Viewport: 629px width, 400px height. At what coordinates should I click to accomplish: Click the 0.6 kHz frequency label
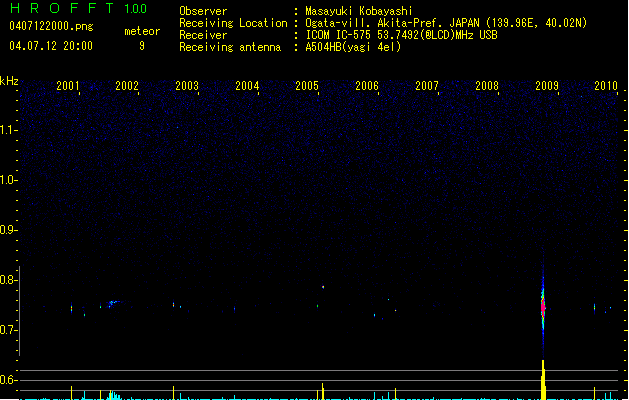(x=8, y=380)
